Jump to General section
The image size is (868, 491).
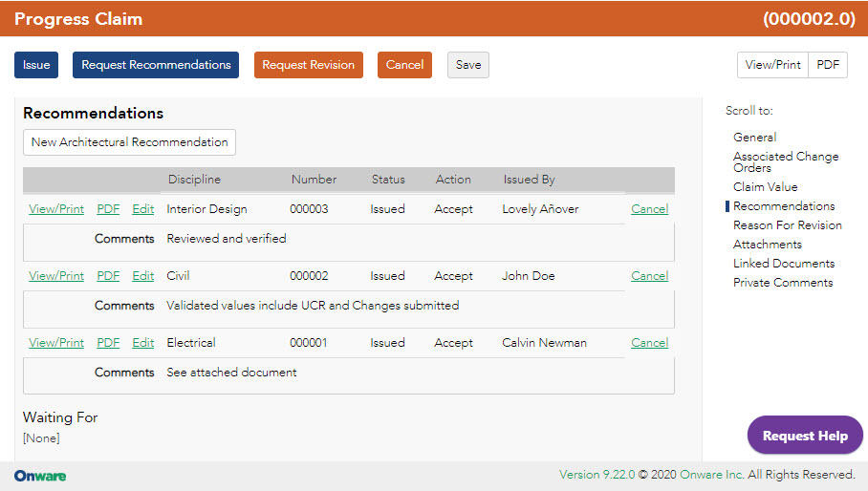tap(754, 138)
